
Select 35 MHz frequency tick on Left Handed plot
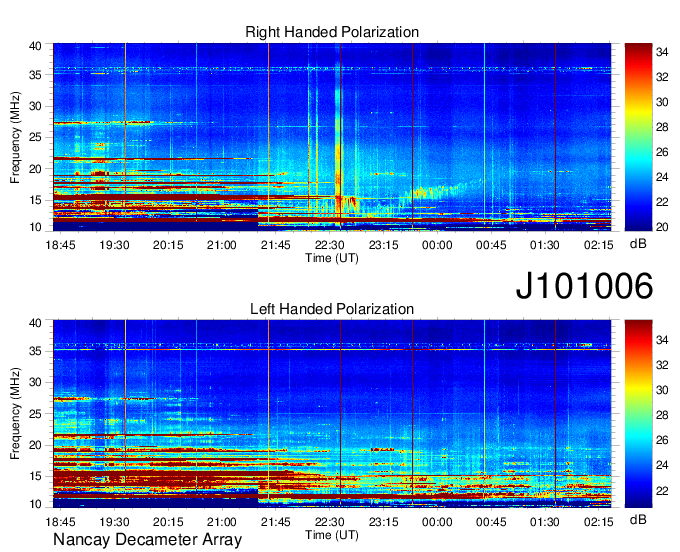tap(35, 351)
